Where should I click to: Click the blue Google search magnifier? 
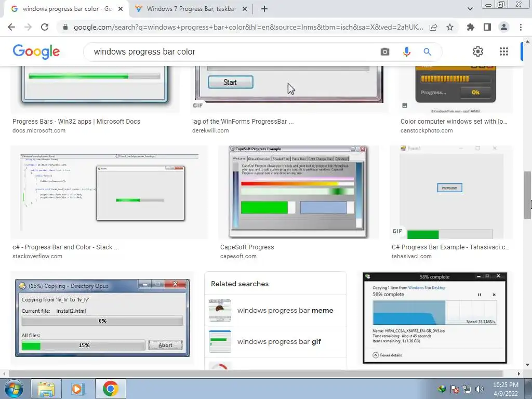427,52
